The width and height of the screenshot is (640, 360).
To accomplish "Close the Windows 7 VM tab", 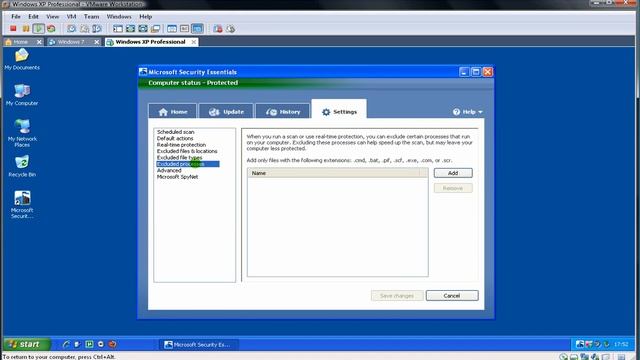I will click(97, 42).
